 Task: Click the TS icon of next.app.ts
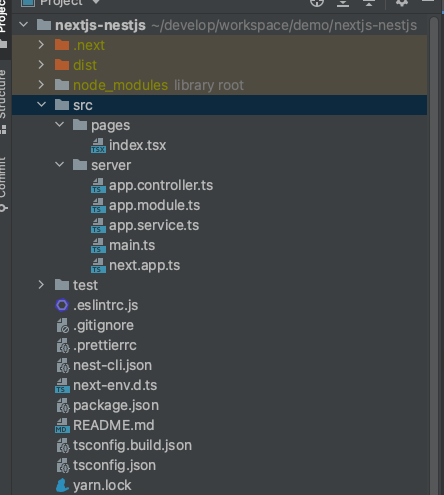coord(98,266)
